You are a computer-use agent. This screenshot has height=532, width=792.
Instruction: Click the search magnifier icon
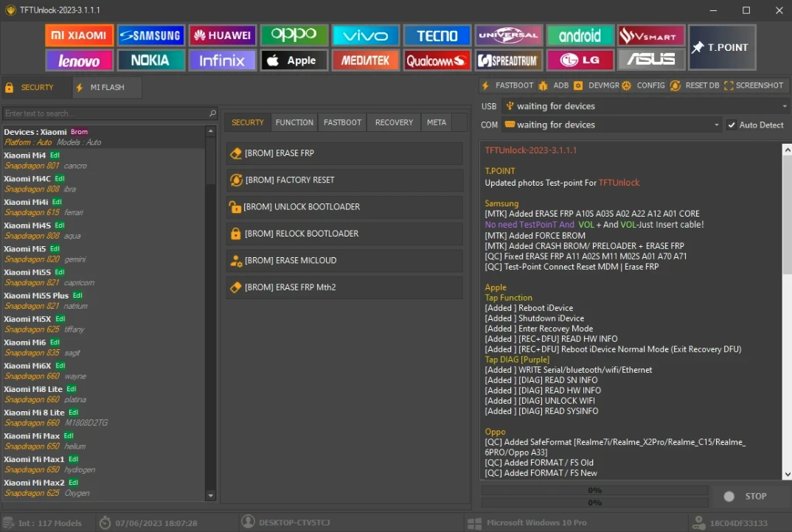click(x=212, y=113)
